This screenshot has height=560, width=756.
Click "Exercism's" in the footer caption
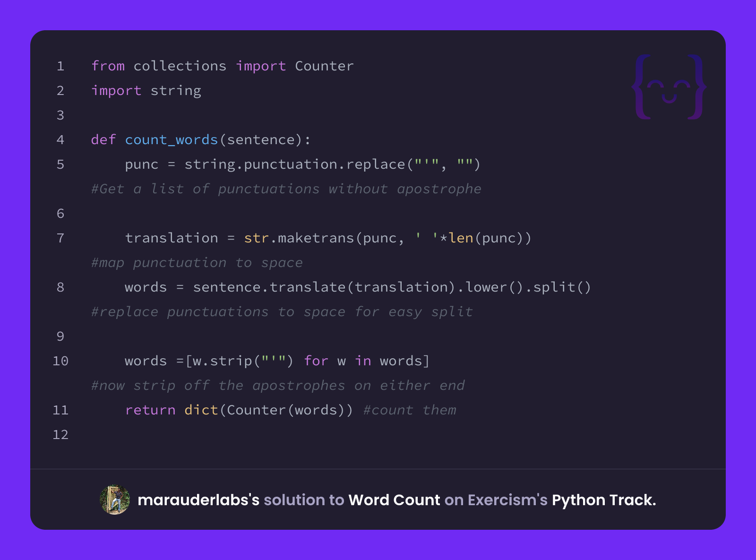coord(507,500)
